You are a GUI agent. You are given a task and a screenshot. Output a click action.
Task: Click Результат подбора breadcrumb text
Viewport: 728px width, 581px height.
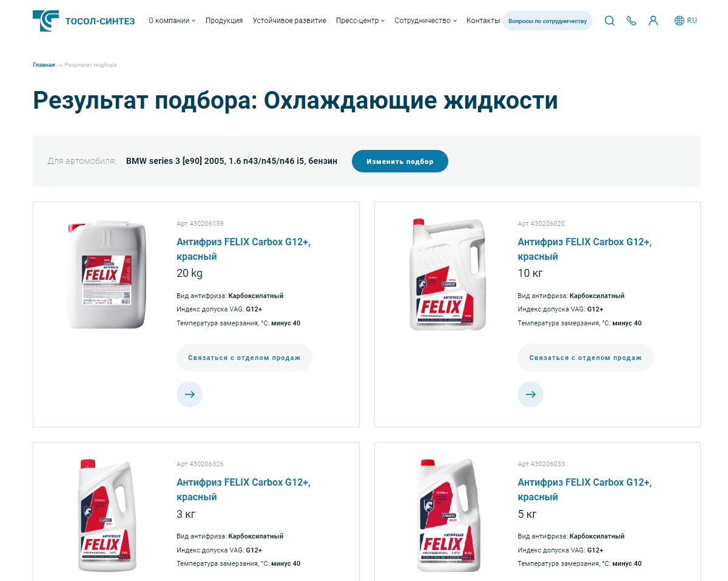(90, 65)
